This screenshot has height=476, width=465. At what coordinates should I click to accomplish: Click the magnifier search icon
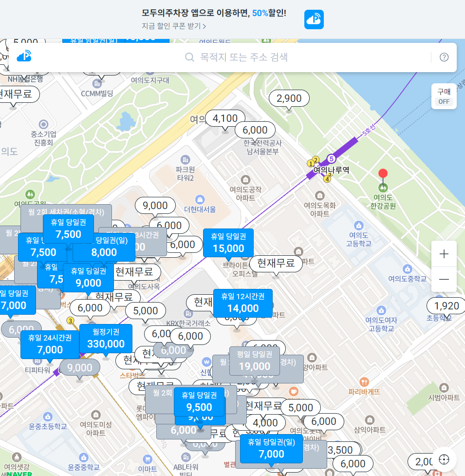click(x=189, y=57)
